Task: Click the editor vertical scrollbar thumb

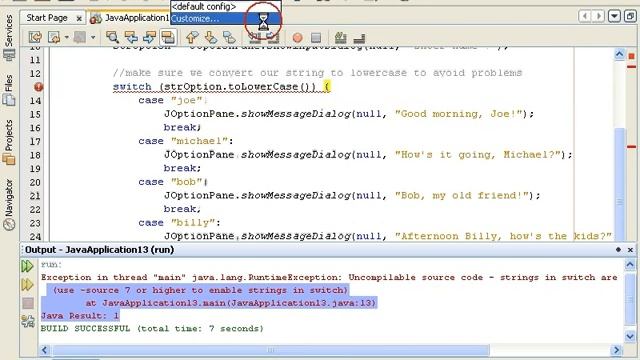Action: (620, 184)
